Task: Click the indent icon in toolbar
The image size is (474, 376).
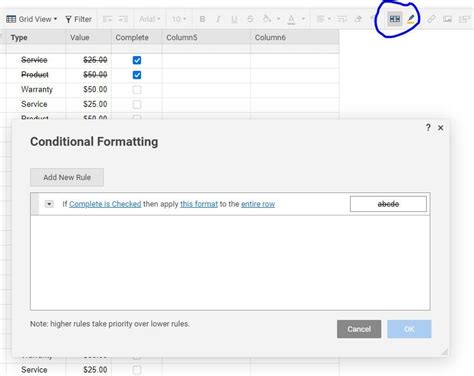Action: 123,19
